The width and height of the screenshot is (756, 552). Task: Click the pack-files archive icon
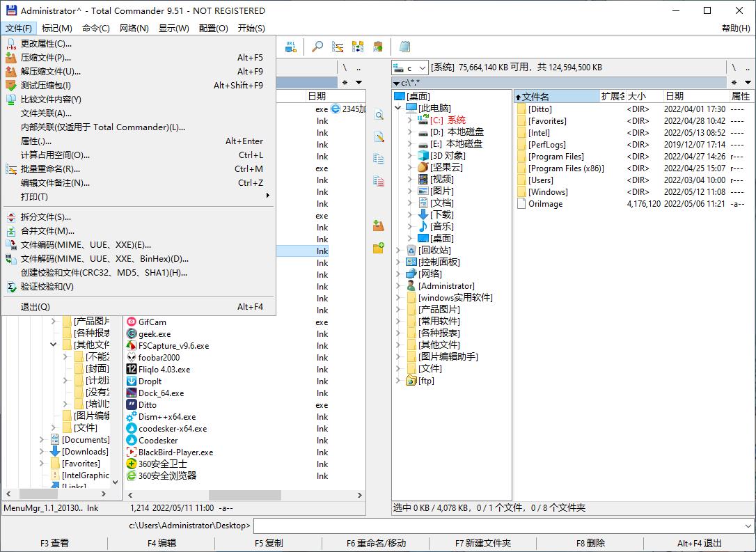coord(379,225)
